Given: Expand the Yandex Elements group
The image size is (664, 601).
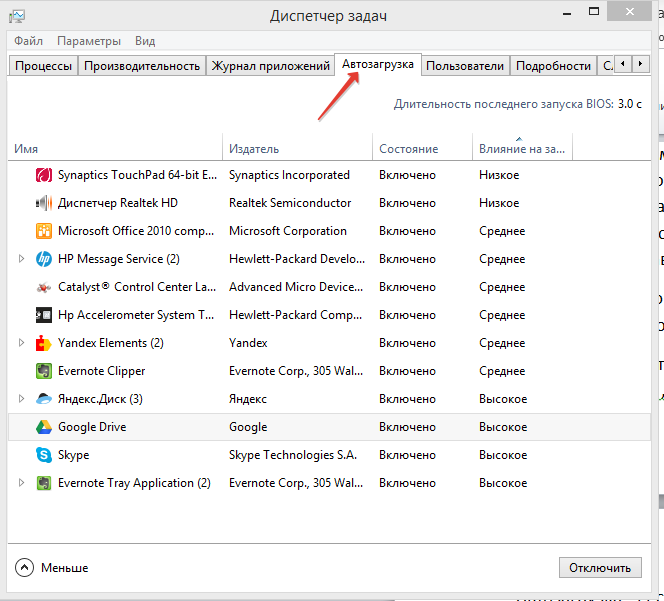Looking at the screenshot, I should pyautogui.click(x=21, y=343).
